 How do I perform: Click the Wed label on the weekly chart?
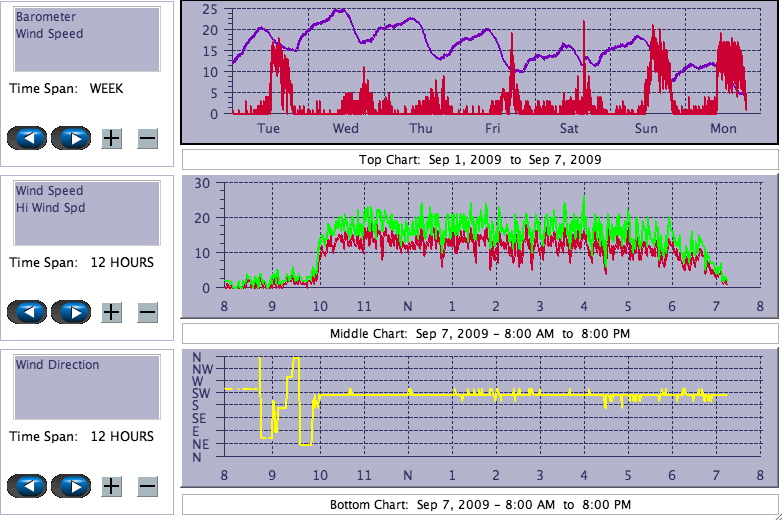coord(346,129)
